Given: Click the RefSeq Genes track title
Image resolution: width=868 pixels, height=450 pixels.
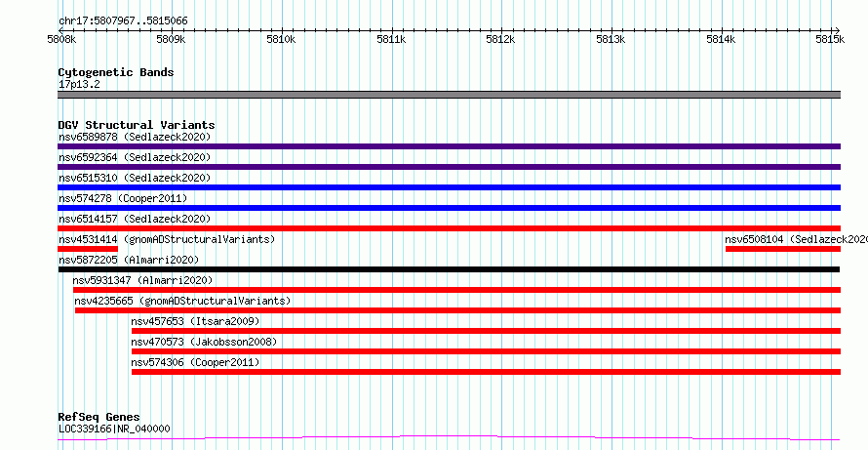Looking at the screenshot, I should pyautogui.click(x=99, y=417).
